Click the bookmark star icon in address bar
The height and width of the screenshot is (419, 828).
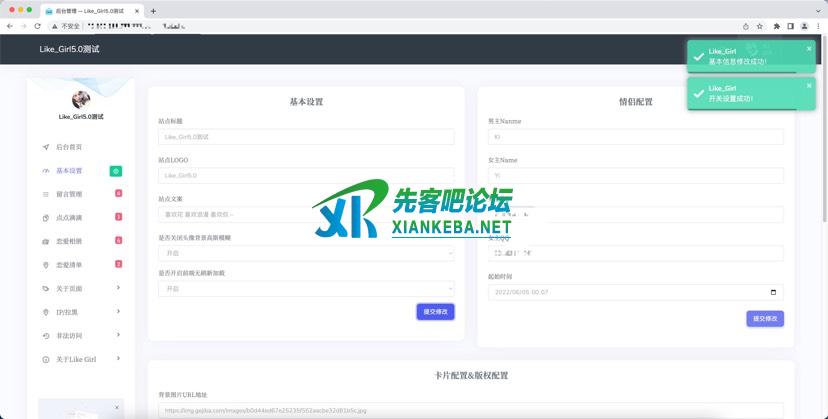click(760, 26)
